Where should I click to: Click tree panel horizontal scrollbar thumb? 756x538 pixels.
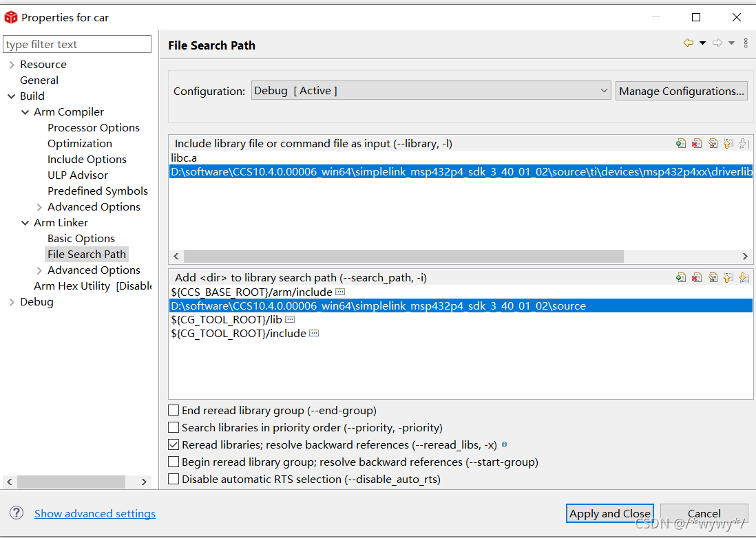pyautogui.click(x=72, y=482)
